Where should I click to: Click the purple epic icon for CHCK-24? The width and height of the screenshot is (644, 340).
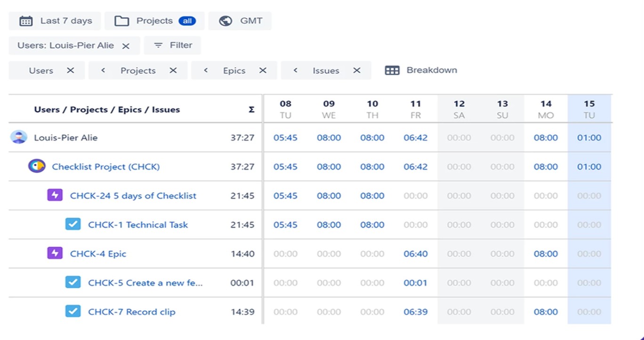click(x=55, y=196)
